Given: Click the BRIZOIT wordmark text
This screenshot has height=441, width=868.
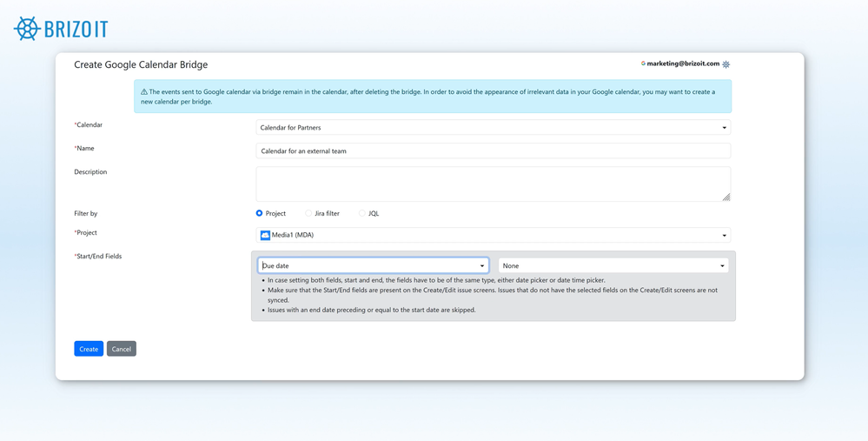Looking at the screenshot, I should 76,29.
